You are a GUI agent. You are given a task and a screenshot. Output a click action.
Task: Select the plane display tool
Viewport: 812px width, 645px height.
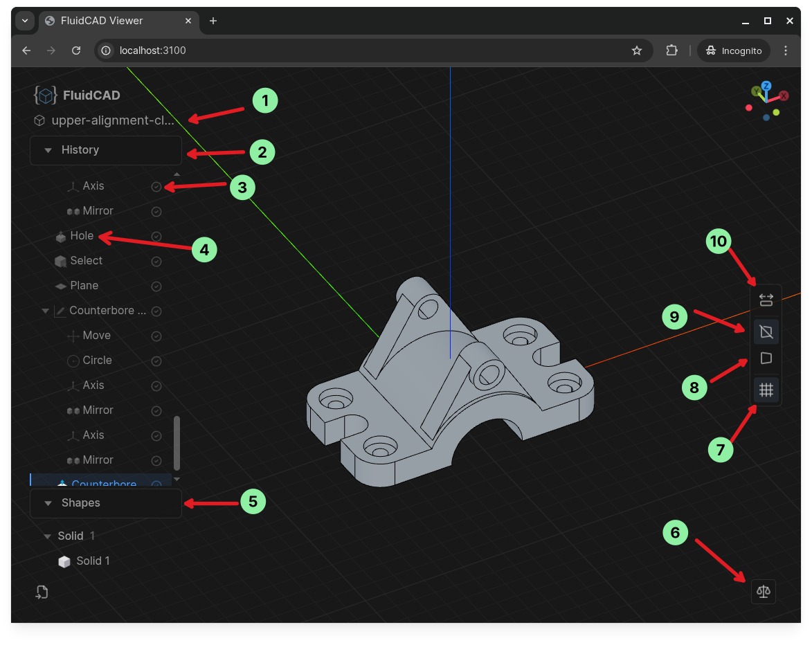tap(766, 358)
